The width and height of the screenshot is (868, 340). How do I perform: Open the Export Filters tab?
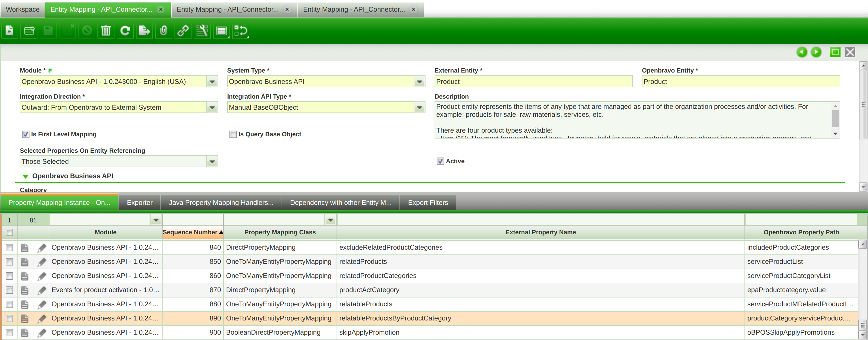(x=427, y=203)
